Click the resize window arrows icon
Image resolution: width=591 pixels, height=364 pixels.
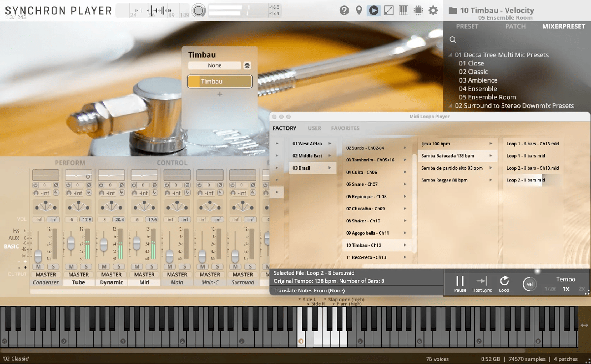[389, 10]
